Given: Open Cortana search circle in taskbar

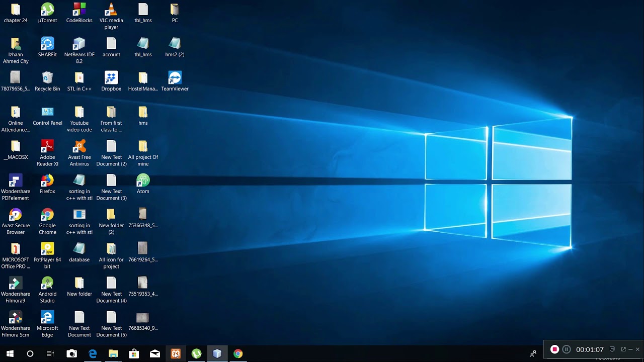Looking at the screenshot, I should pyautogui.click(x=30, y=353).
